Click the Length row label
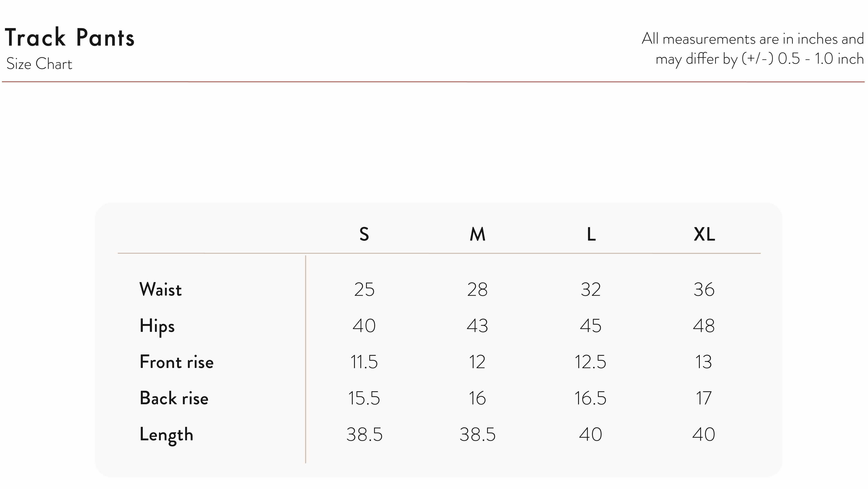The height and width of the screenshot is (489, 868). click(166, 435)
